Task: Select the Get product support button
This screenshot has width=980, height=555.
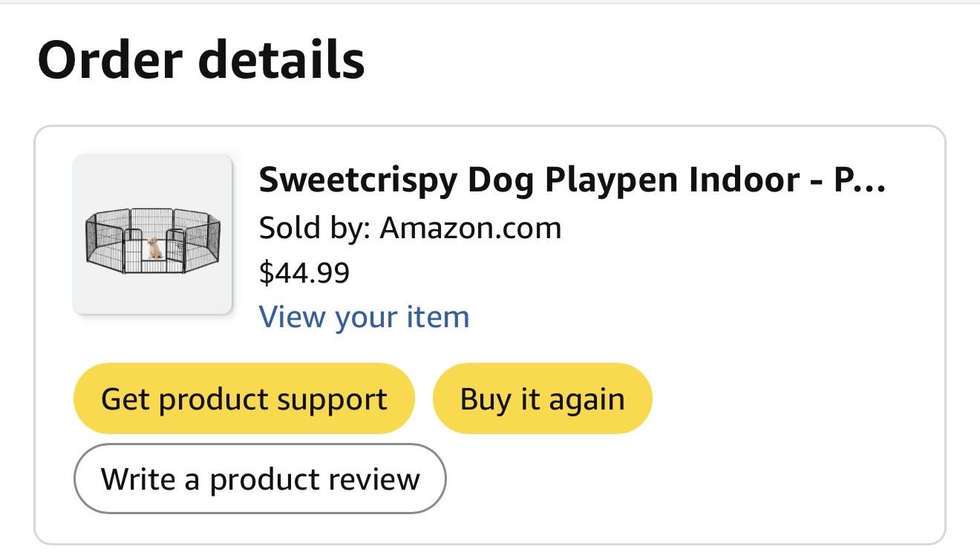Action: point(244,398)
